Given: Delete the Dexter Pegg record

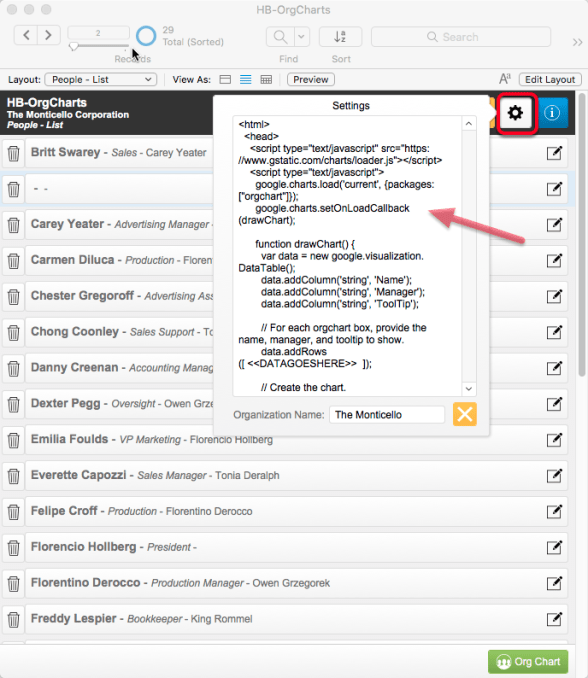Looking at the screenshot, I should click(x=13, y=404).
